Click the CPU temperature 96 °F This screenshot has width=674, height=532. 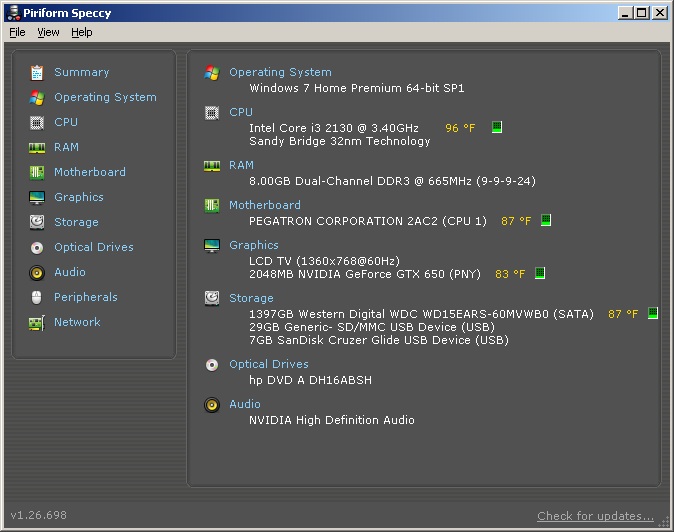click(x=460, y=128)
